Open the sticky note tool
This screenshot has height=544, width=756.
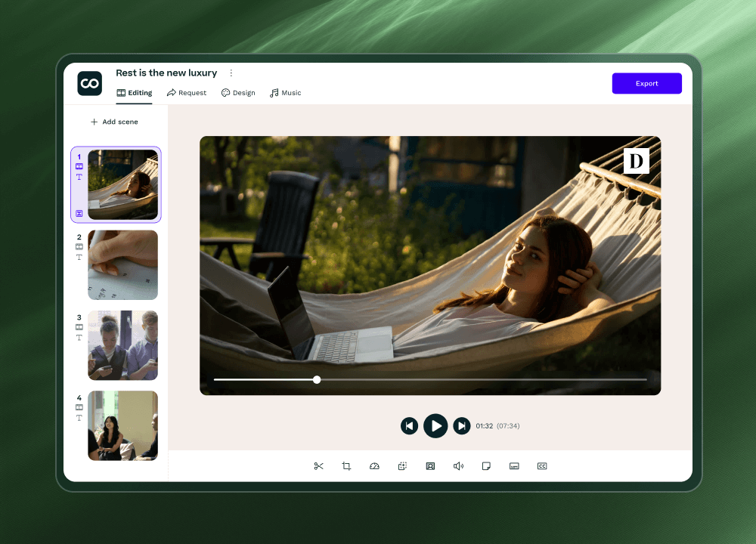tap(486, 466)
